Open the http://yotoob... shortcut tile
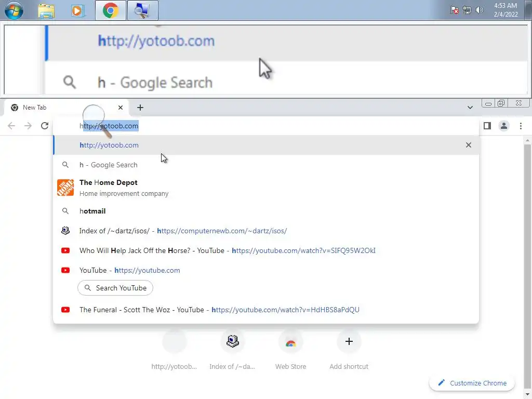532x399 pixels. [x=174, y=351]
